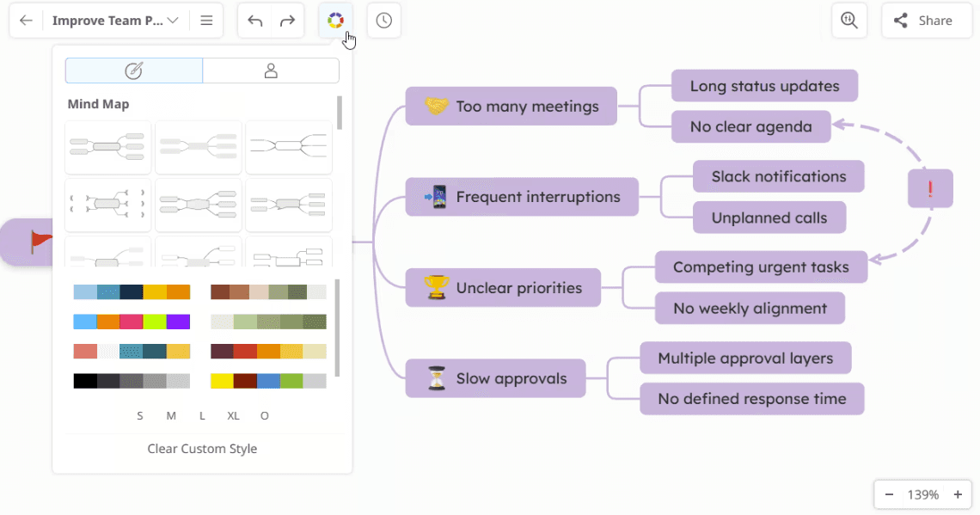Screen dimensions: 980x515
Task: Click the version history clock icon
Action: [383, 20]
